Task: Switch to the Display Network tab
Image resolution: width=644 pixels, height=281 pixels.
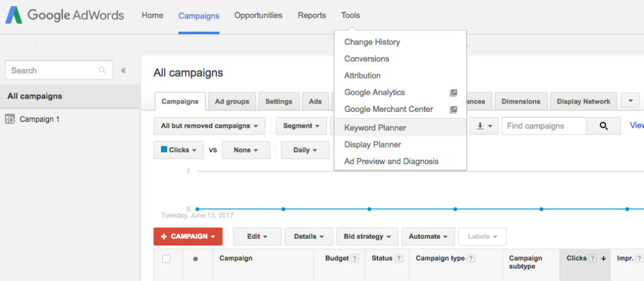Action: click(584, 101)
